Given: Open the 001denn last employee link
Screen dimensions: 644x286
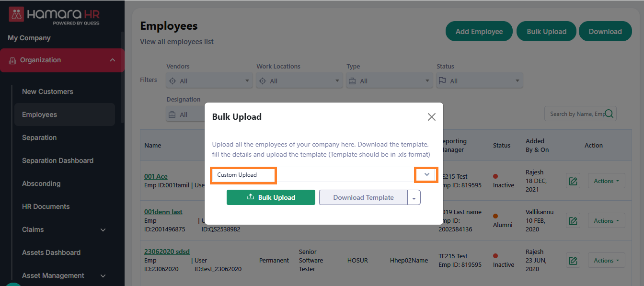Looking at the screenshot, I should point(163,212).
